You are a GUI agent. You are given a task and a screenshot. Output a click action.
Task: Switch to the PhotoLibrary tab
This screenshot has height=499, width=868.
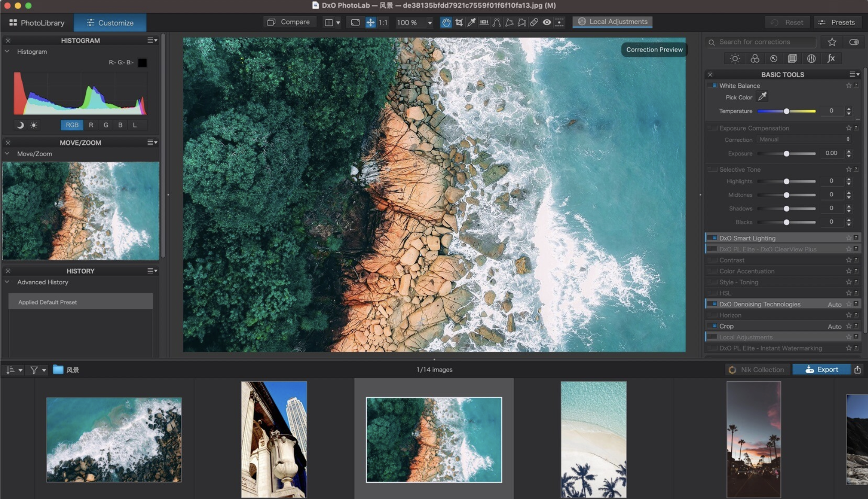[37, 22]
